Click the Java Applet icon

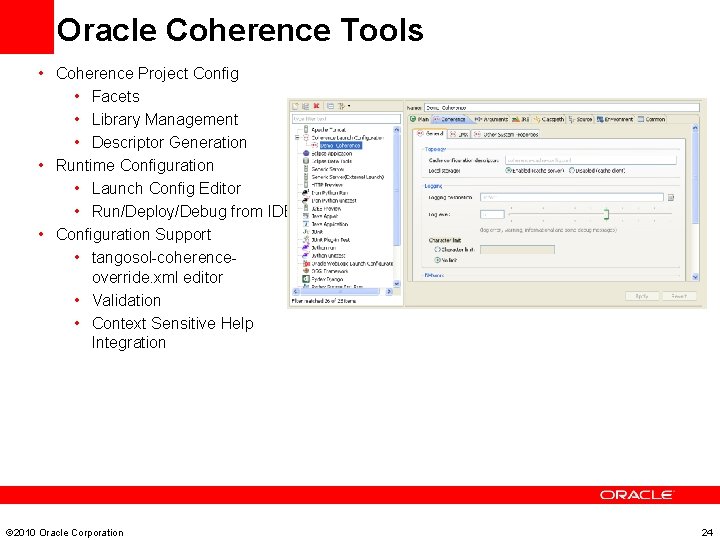pyautogui.click(x=306, y=216)
